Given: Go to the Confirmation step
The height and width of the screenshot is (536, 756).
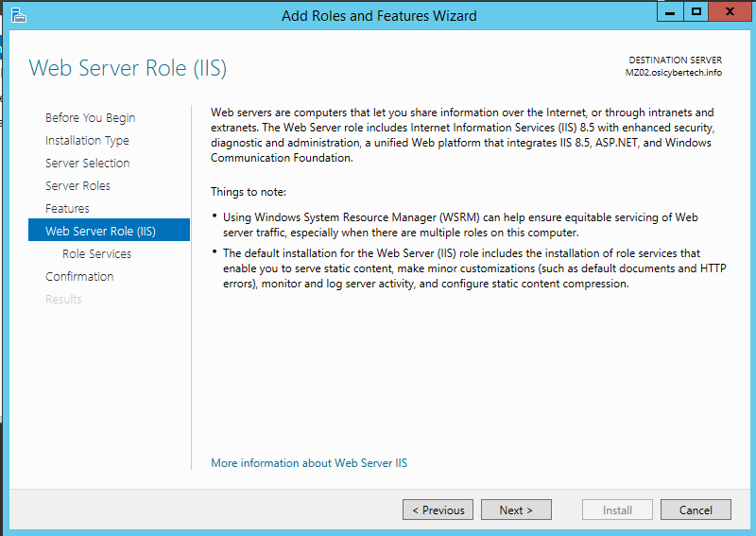Looking at the screenshot, I should point(79,276).
